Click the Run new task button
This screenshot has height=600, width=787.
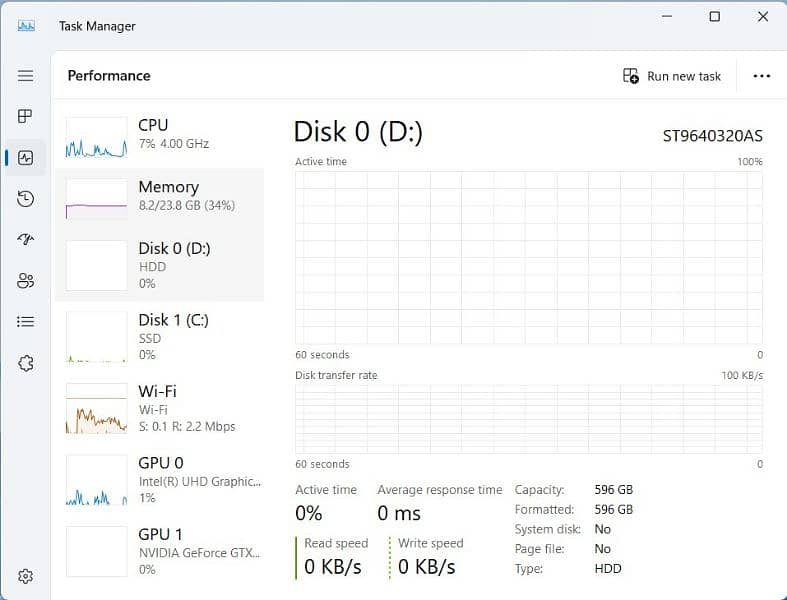click(672, 76)
